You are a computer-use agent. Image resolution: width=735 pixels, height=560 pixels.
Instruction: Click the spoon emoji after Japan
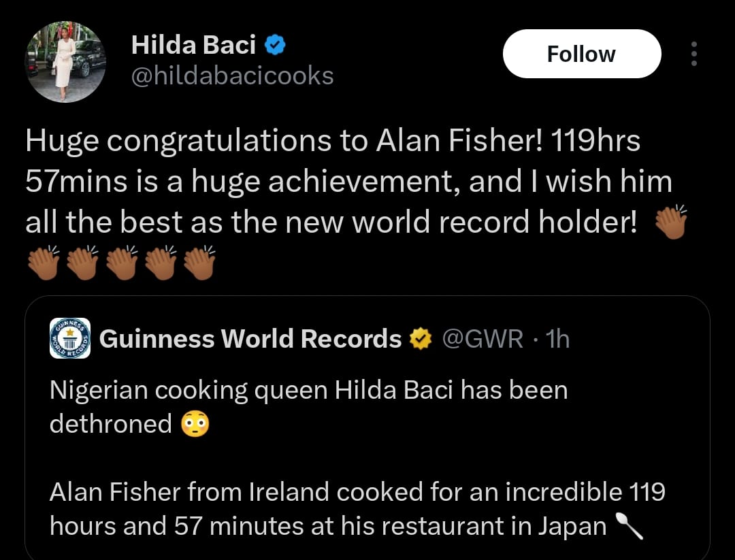point(630,526)
